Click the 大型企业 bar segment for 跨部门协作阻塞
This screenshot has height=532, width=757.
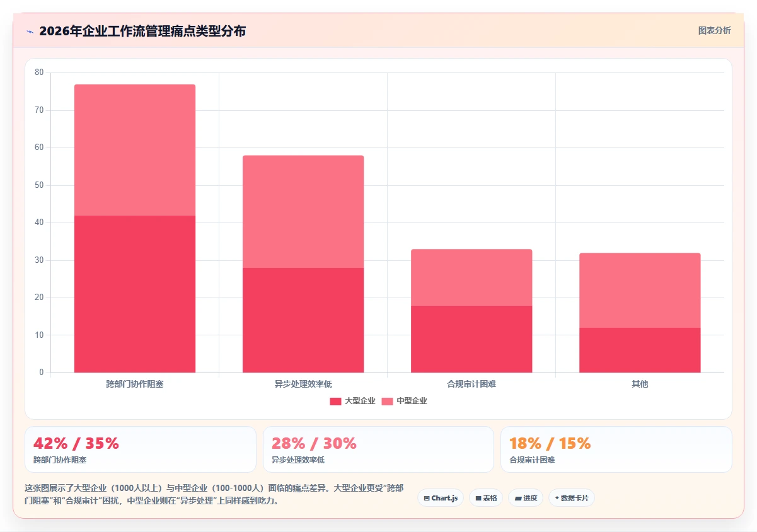[135, 294]
